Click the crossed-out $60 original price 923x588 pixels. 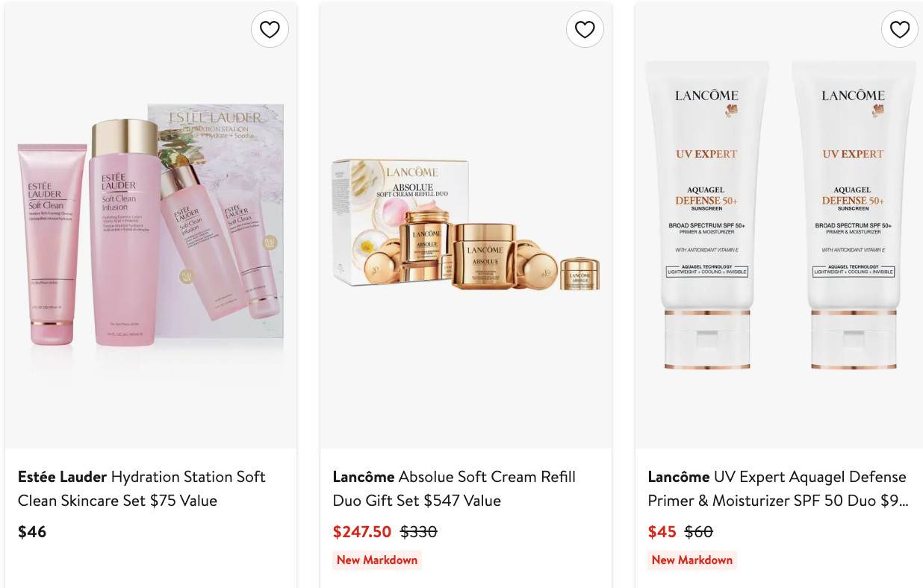699,532
